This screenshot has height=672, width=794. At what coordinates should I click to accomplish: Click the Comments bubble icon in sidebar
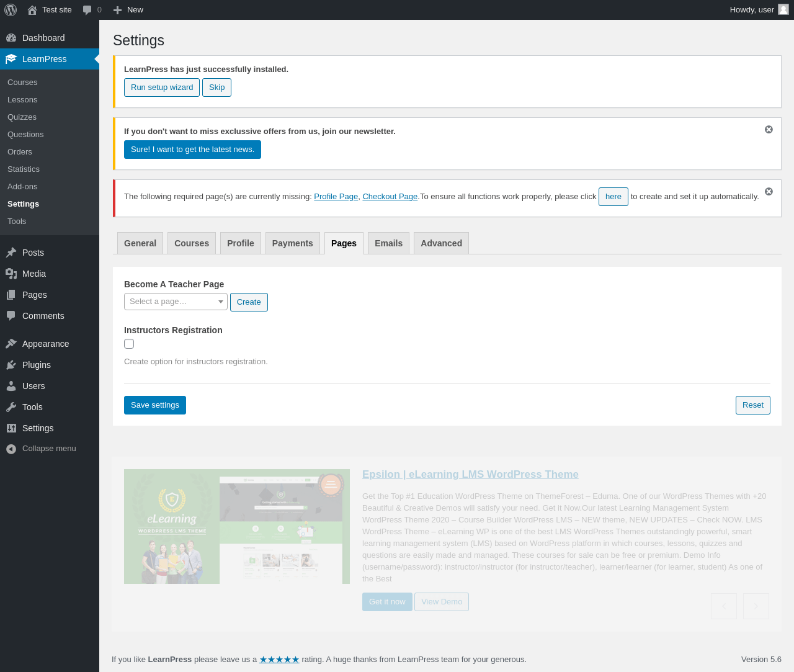[x=11, y=316]
